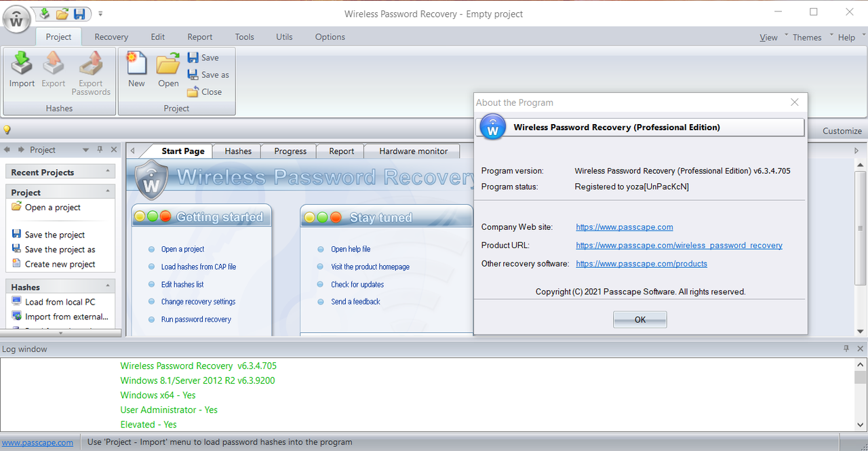
Task: Close the About the Program dialog
Action: [x=795, y=102]
